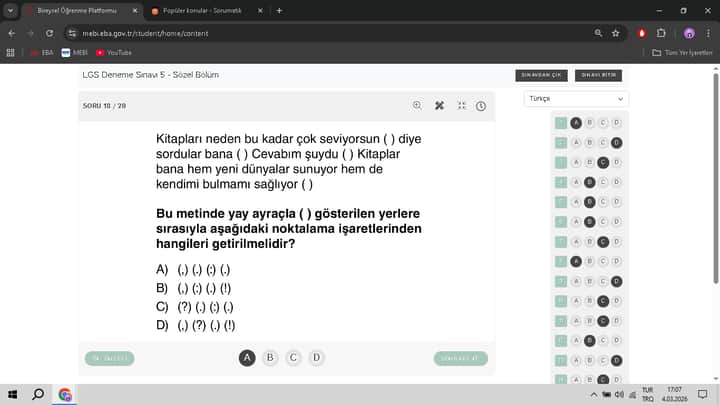Viewport: 720px width, 405px height.
Task: Mark bubble A in fifth answer sheet row
Action: pyautogui.click(x=576, y=202)
